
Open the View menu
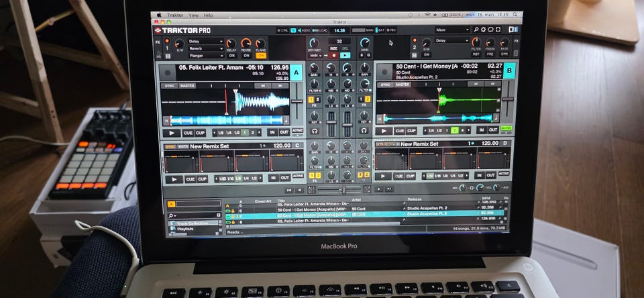(193, 15)
